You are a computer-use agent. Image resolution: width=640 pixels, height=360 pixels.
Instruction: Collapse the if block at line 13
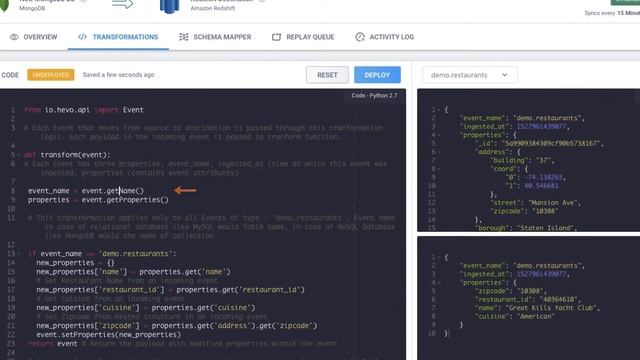tap(19, 254)
